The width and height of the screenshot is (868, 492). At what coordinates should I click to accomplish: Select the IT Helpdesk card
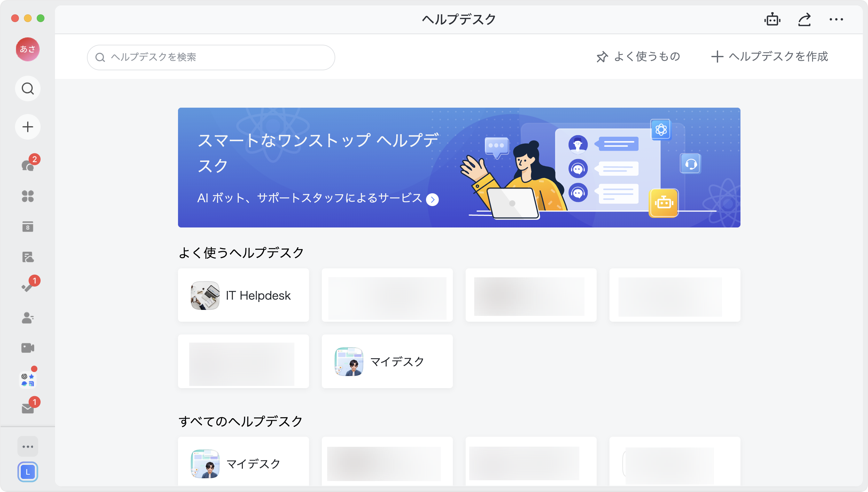point(243,295)
